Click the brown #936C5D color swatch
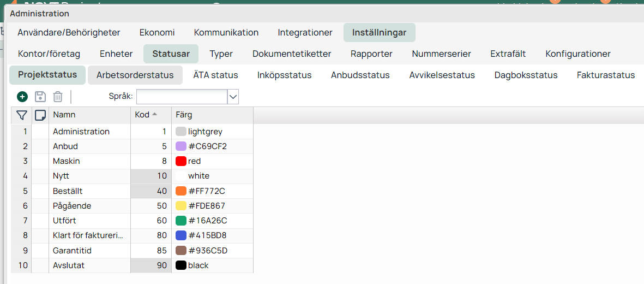The height and width of the screenshot is (284, 644). click(181, 250)
